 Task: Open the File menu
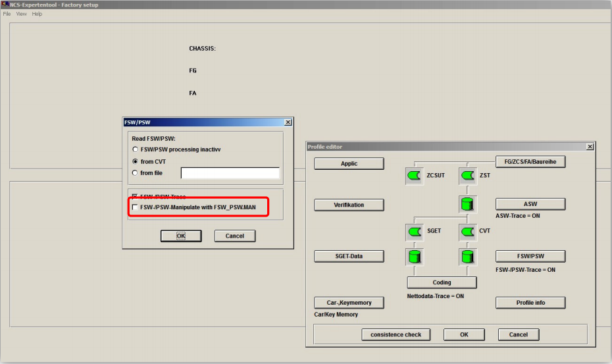point(7,14)
